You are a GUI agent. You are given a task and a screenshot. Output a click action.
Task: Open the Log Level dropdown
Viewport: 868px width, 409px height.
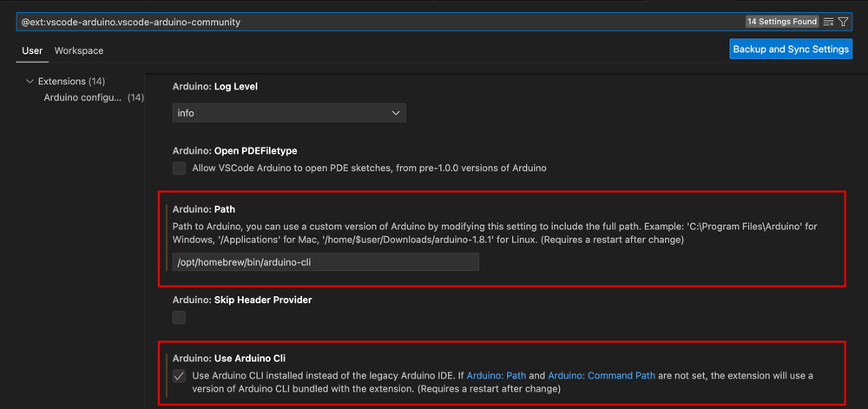tap(288, 113)
